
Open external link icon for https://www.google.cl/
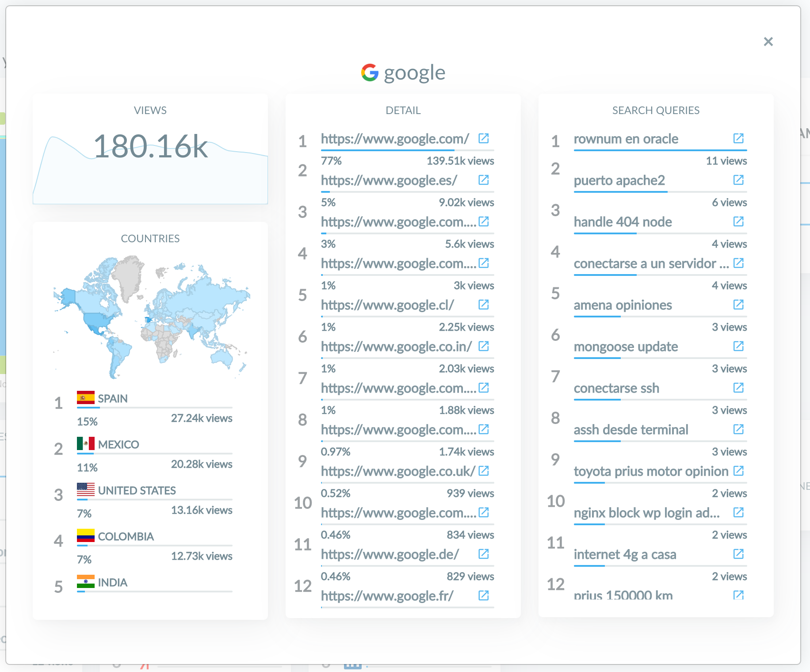tap(484, 305)
